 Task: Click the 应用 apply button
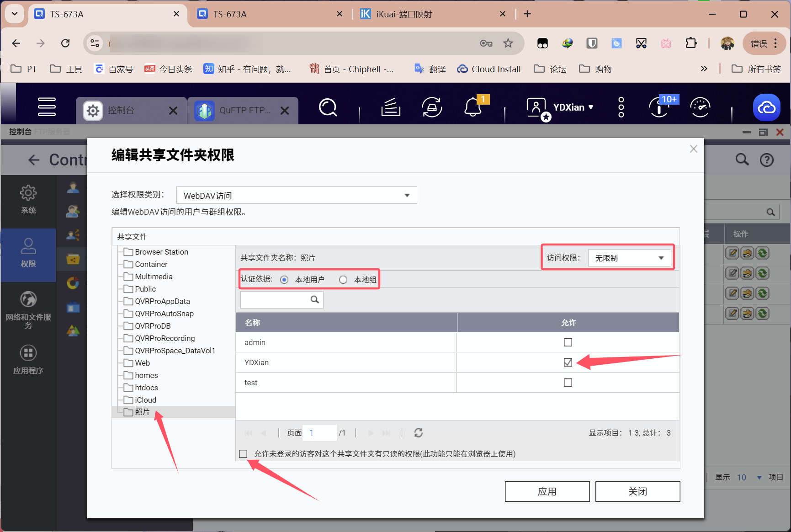[x=547, y=491]
